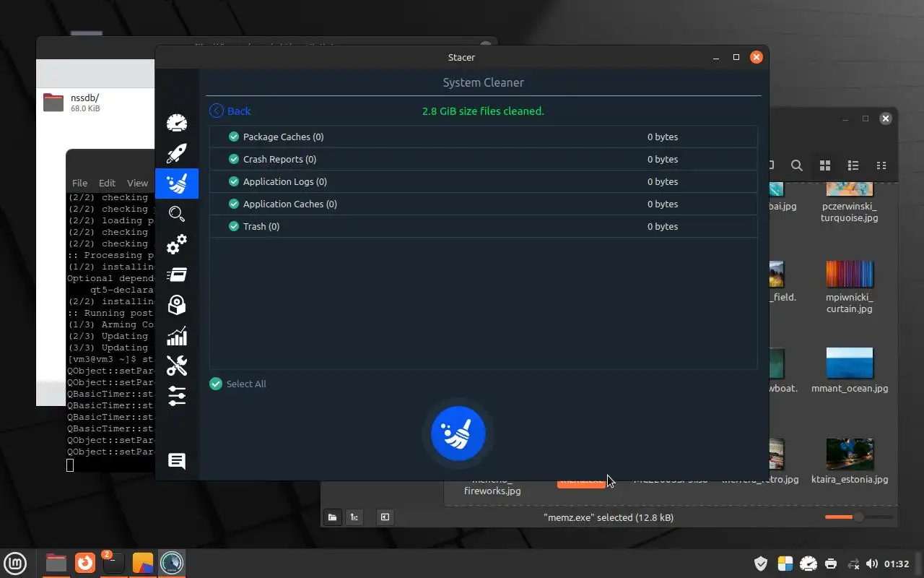Switch file manager to list view
Screen dimensions: 924x578
pyautogui.click(x=853, y=165)
